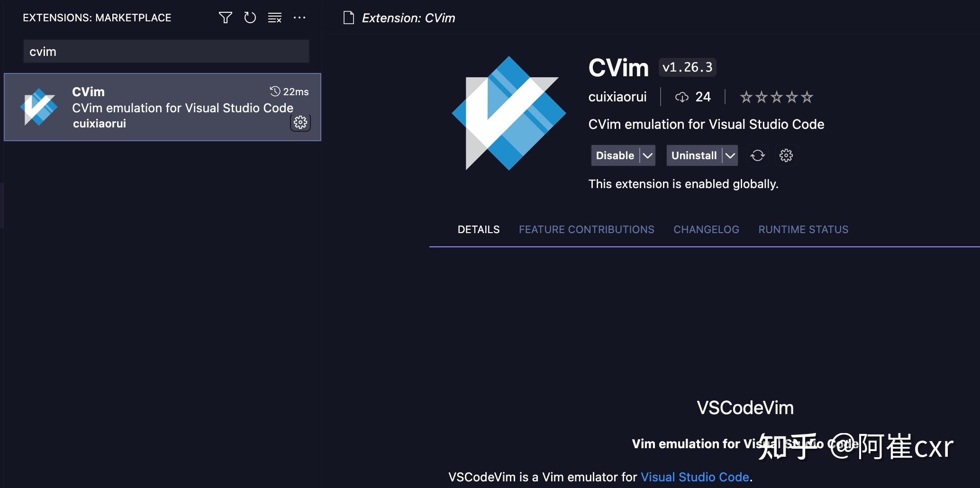Click the extension sync/auto-update icon
The image size is (980, 488).
(x=757, y=155)
